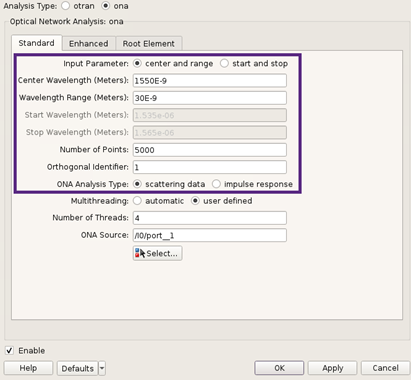Cancel the dialog
Viewport: 411px width, 380px height.
pyautogui.click(x=386, y=368)
